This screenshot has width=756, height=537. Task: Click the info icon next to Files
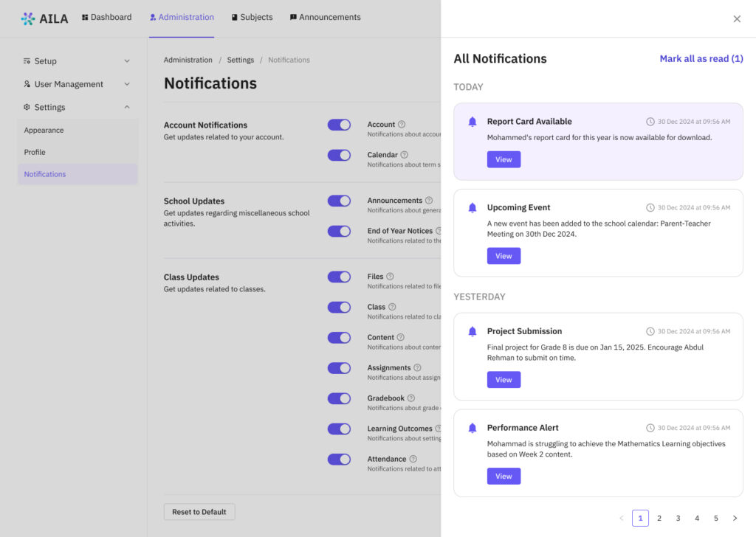point(390,277)
